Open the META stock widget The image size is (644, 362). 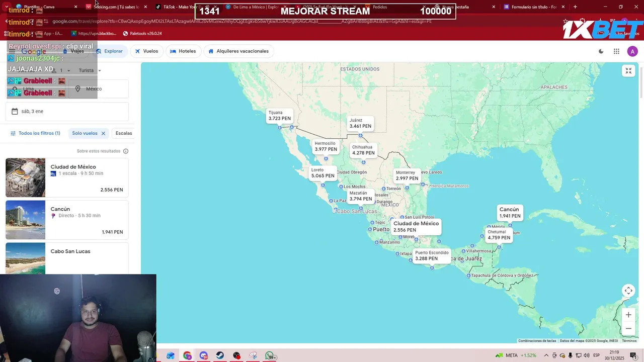tap(516, 355)
